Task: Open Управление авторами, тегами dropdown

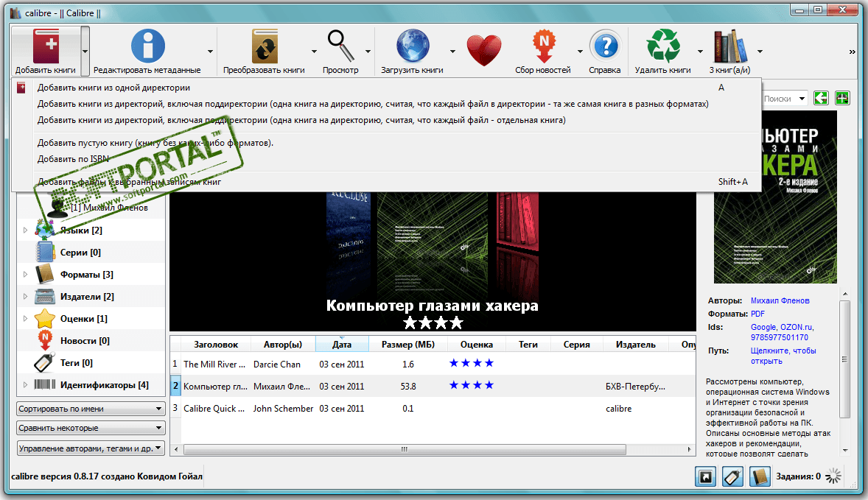Action: [91, 448]
